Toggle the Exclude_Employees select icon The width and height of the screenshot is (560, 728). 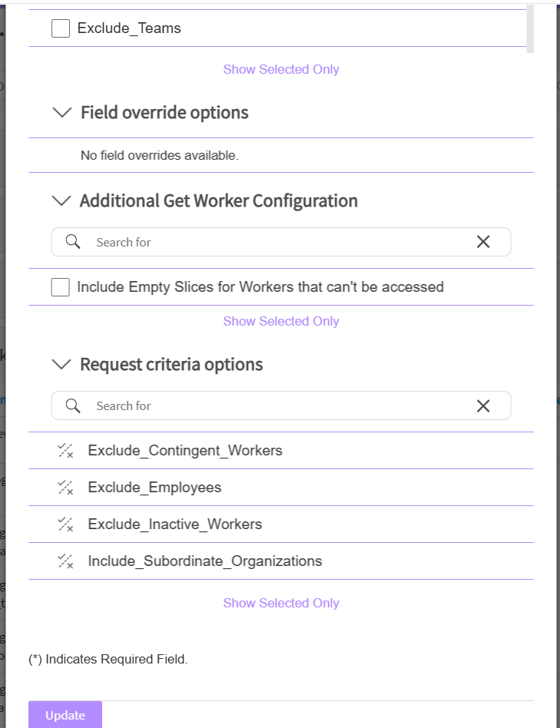(65, 488)
